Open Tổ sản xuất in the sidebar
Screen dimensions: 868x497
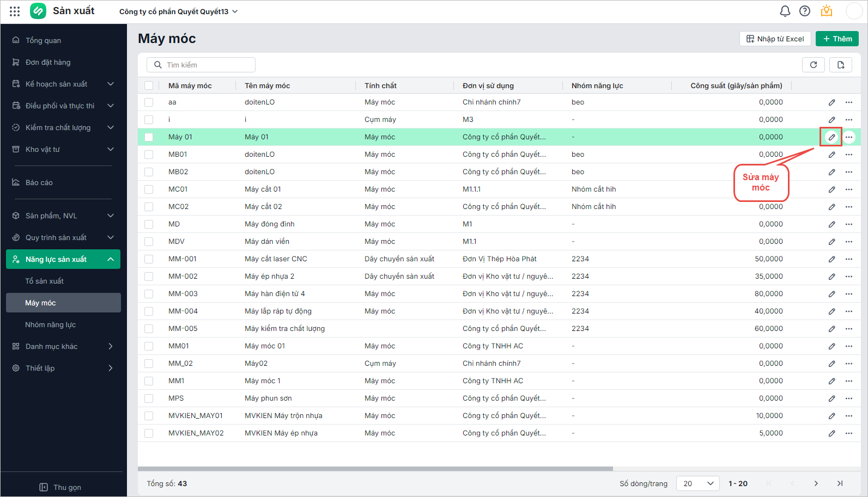tap(44, 281)
